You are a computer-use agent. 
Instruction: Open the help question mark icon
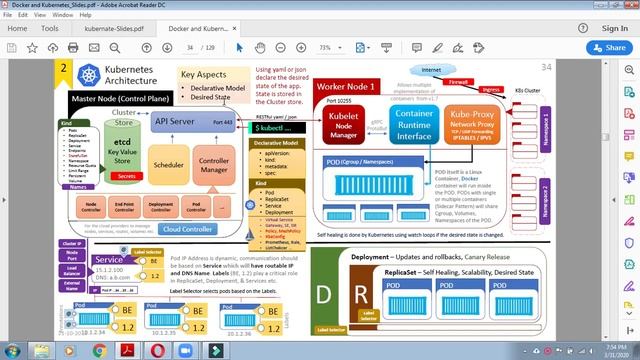click(x=583, y=28)
